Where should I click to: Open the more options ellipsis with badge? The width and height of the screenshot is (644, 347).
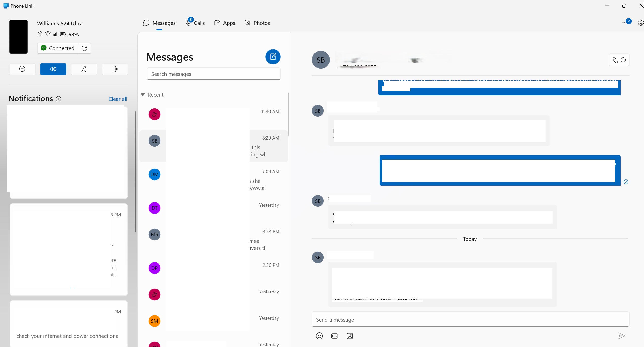[x=625, y=22]
